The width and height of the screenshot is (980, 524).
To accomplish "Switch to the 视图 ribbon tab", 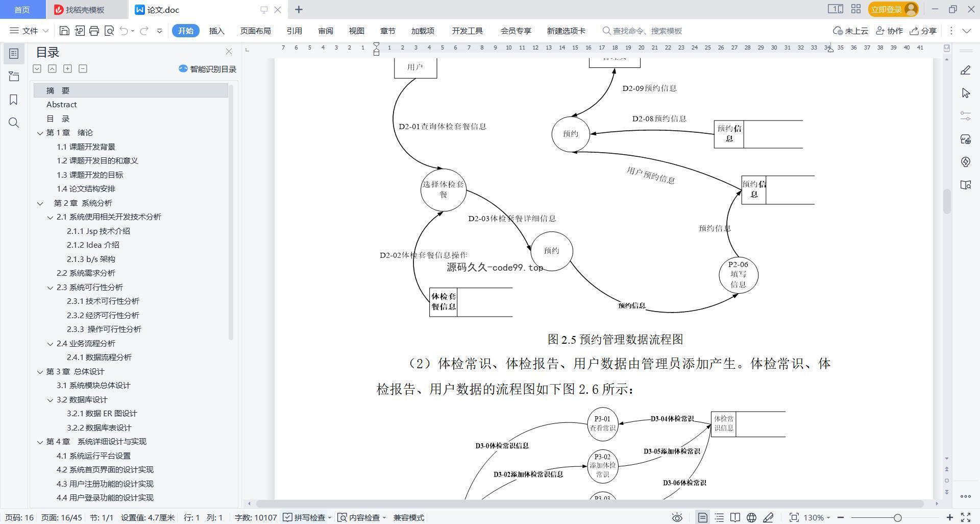I will click(x=356, y=31).
